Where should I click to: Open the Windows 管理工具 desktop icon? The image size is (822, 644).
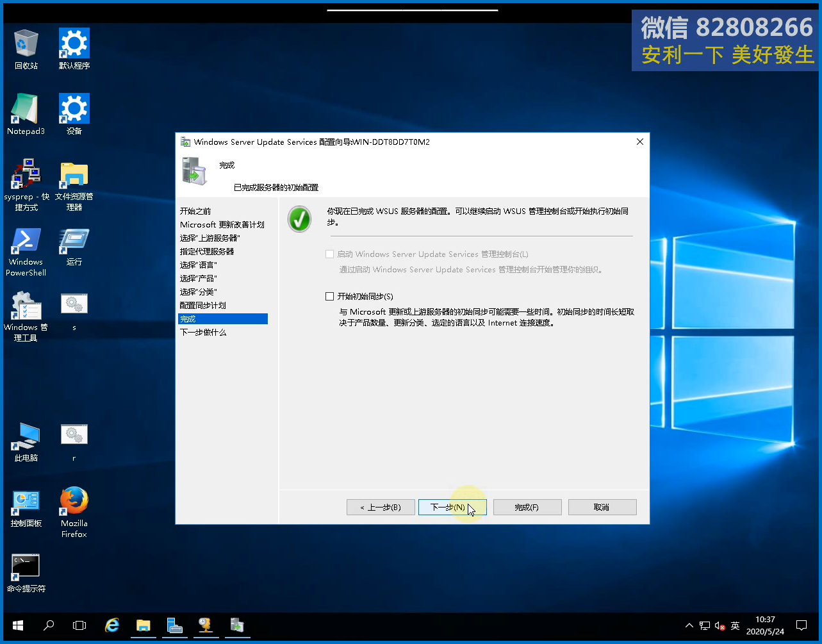(x=26, y=317)
